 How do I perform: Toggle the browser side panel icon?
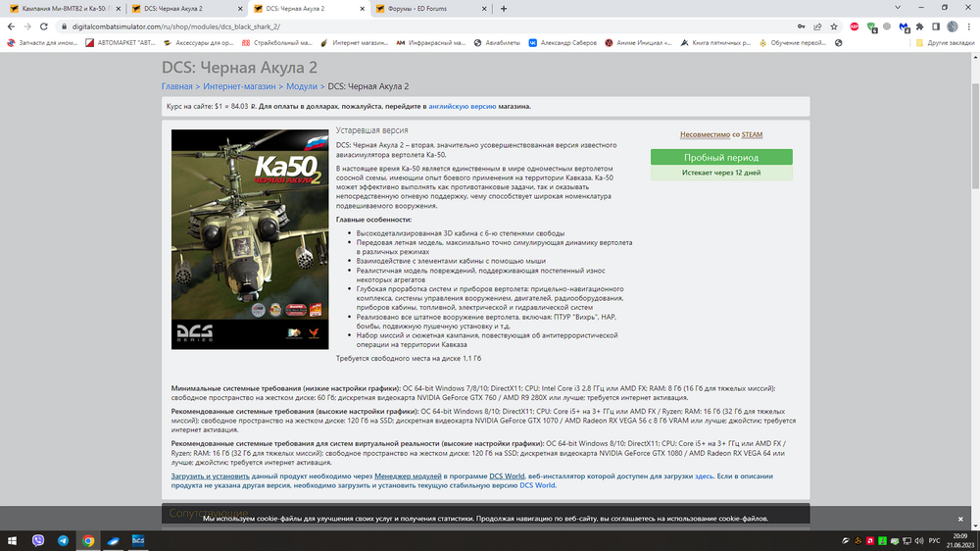[x=936, y=26]
